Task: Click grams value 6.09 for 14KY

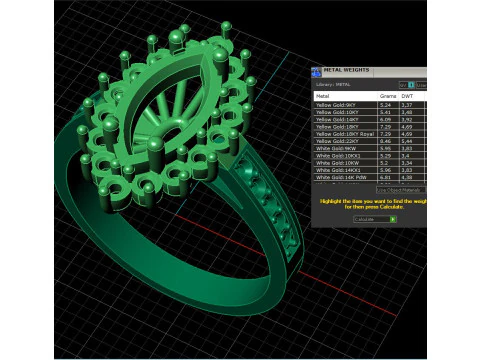Action: pos(385,120)
